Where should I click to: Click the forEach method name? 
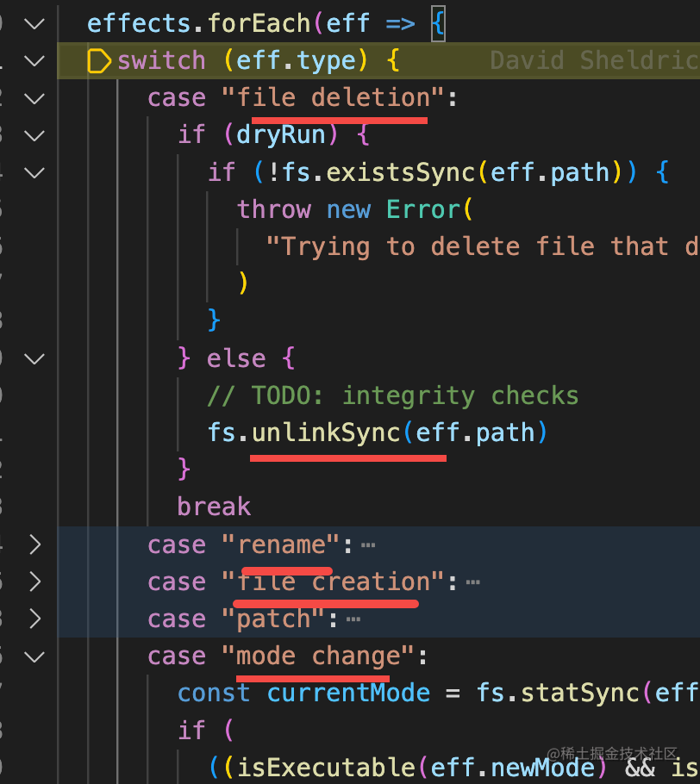tap(259, 23)
